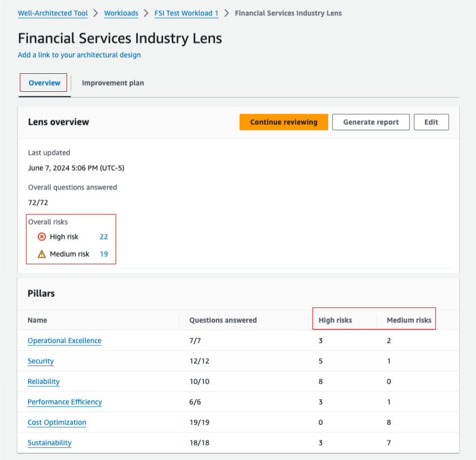Screen dimensions: 476x460
Task: Click the Overall risks label
Action: (48, 222)
